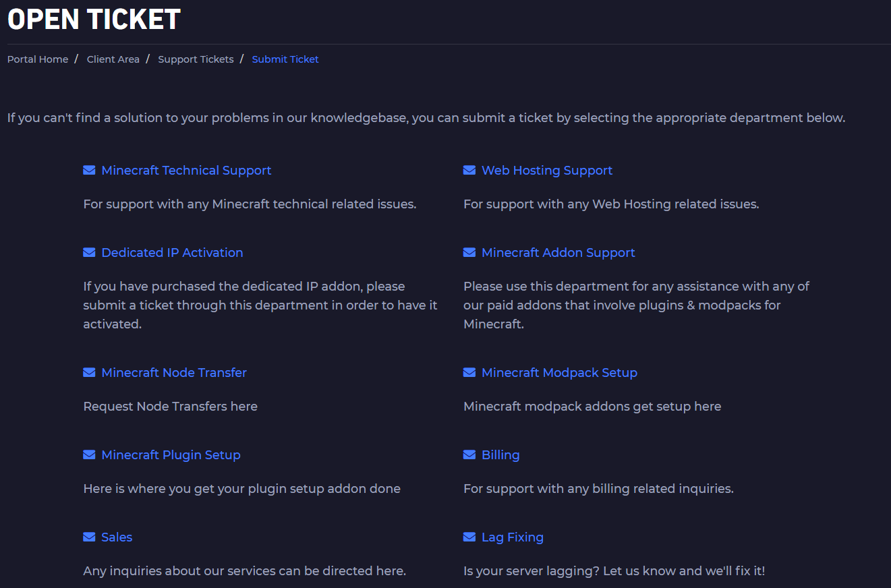The height and width of the screenshot is (588, 891).
Task: Click envelope icon beside Minecraft Plugin Setup
Action: click(x=89, y=455)
